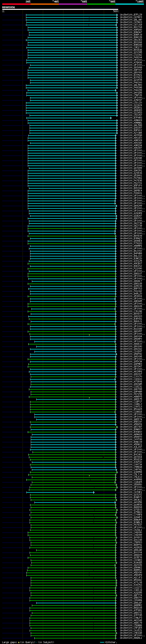Select hit label UniRef100_P49398
146x644 pixels.
pyautogui.click(x=131, y=87)
